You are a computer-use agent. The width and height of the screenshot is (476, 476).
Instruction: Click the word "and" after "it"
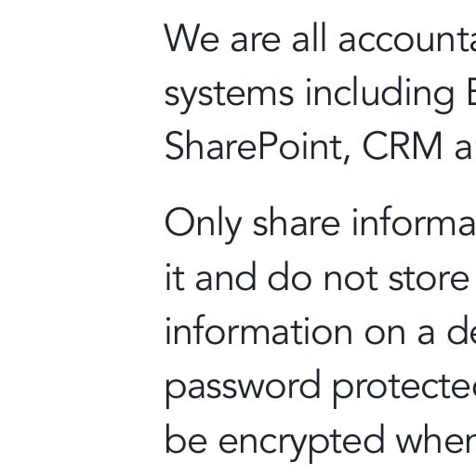pyautogui.click(x=226, y=276)
